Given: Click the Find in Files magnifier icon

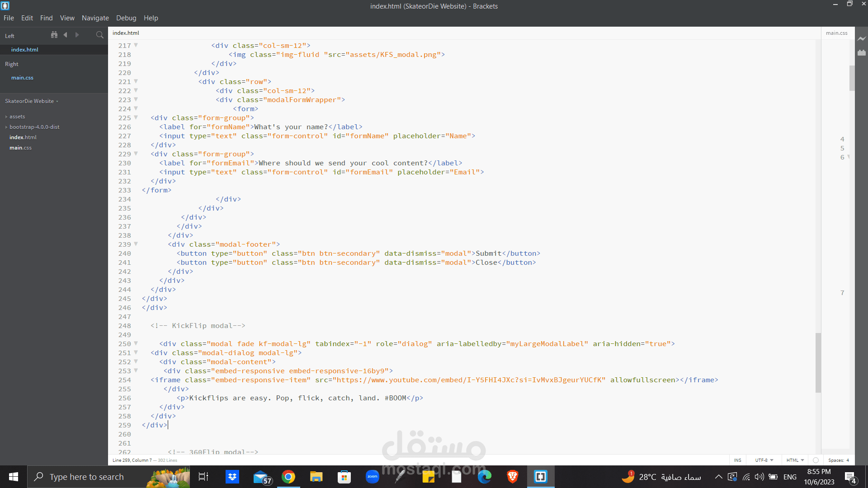Looking at the screenshot, I should 100,35.
